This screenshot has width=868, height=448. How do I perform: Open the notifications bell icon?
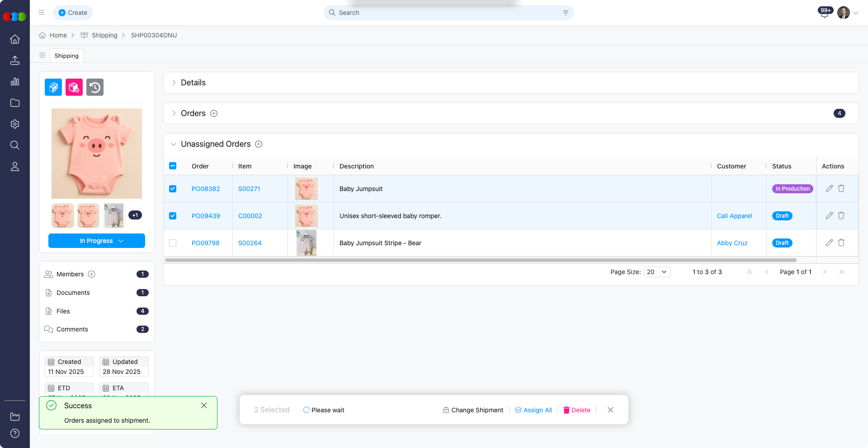(x=824, y=13)
